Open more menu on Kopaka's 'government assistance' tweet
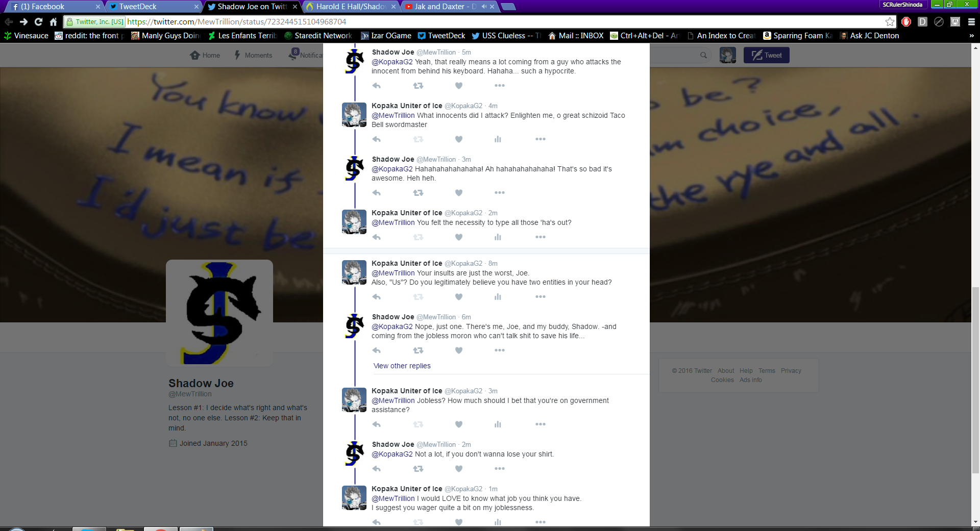The width and height of the screenshot is (980, 531). (541, 424)
